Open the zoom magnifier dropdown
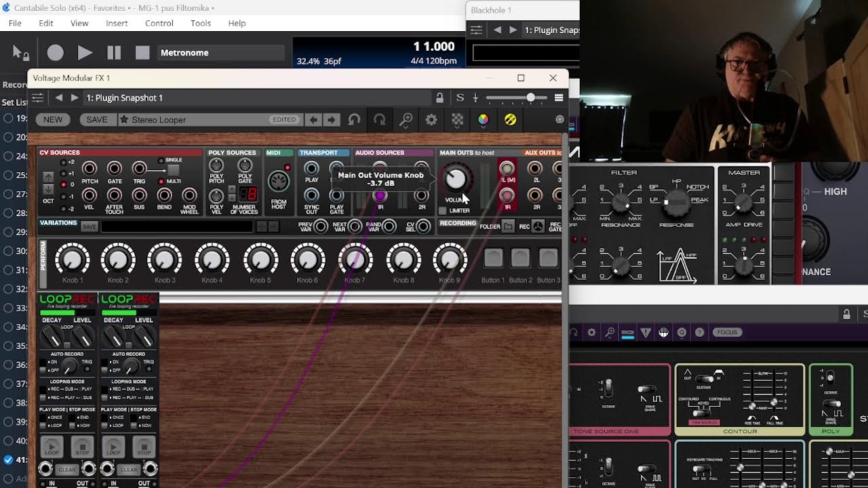The image size is (868, 488). coord(406,120)
